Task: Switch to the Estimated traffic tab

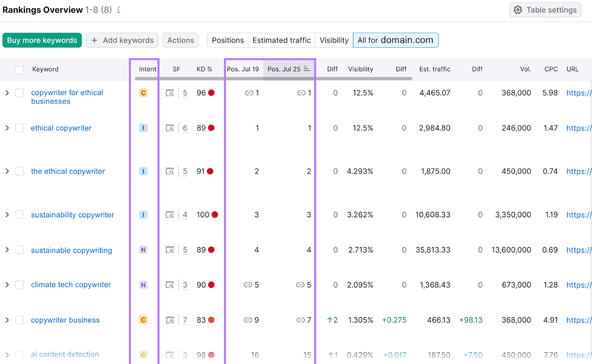Action: [281, 40]
